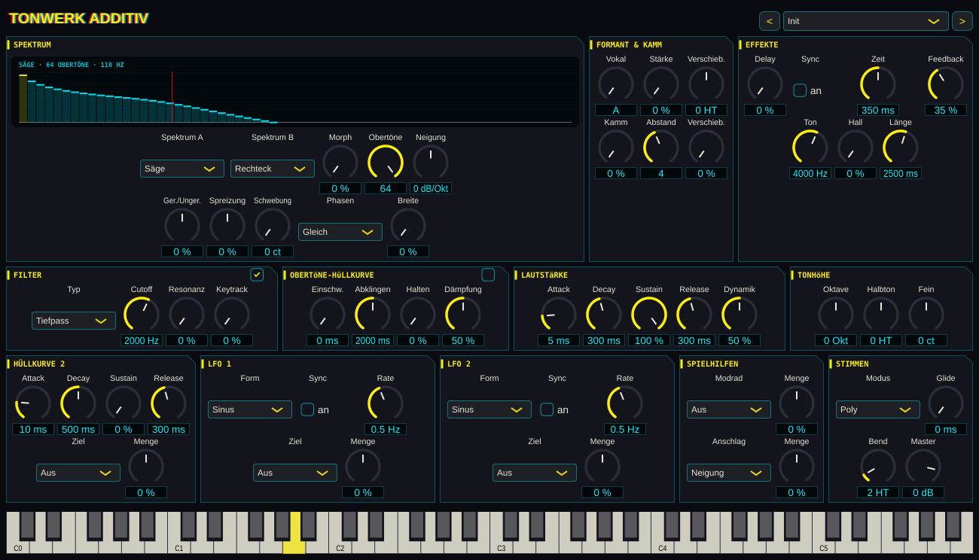Click the Ton value 4000 Hz

click(810, 173)
